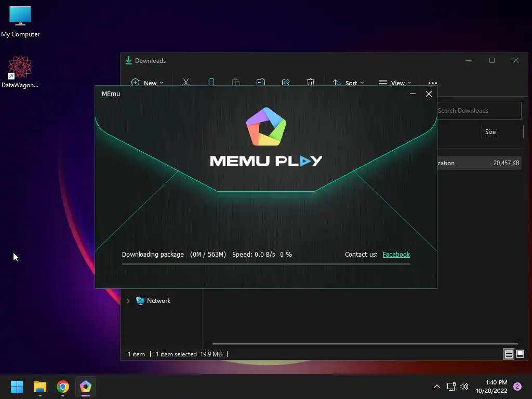Open the Windows Start menu
This screenshot has height=399, width=532.
[x=17, y=387]
